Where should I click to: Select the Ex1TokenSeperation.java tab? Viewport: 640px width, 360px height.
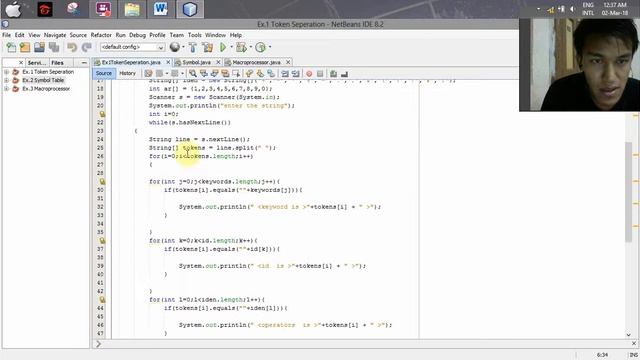pos(131,62)
